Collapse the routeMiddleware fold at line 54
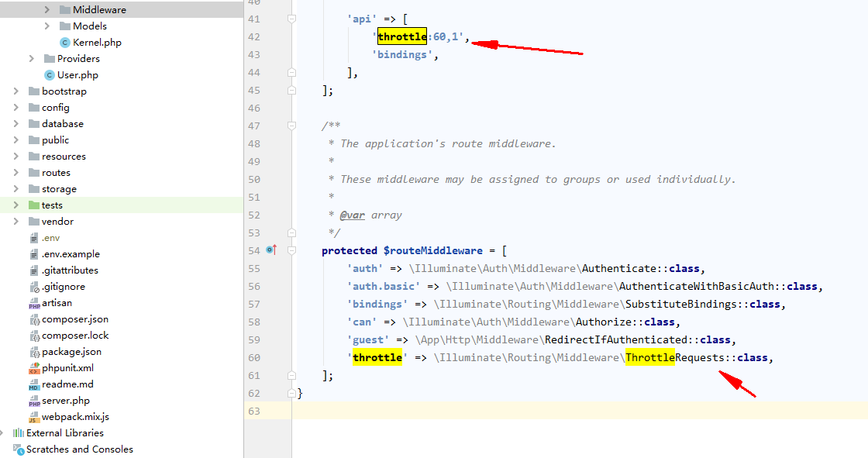The height and width of the screenshot is (458, 868). click(291, 250)
